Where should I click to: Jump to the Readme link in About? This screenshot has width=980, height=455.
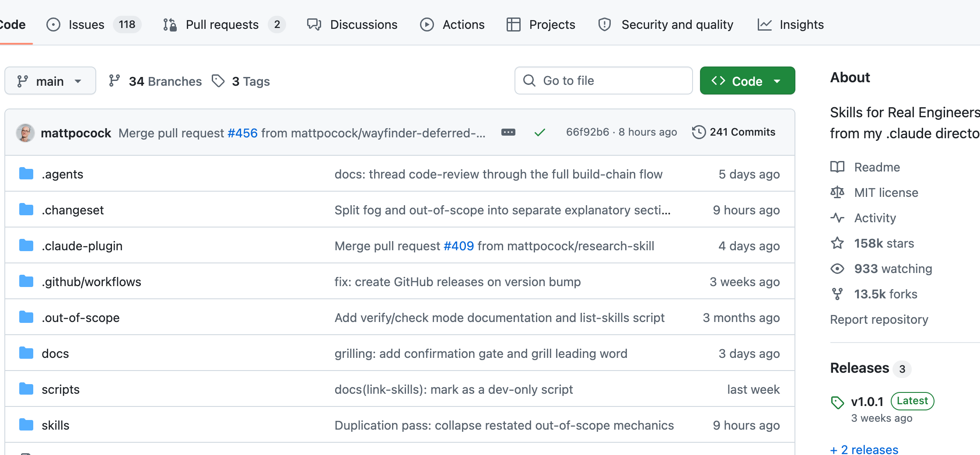(x=865, y=167)
